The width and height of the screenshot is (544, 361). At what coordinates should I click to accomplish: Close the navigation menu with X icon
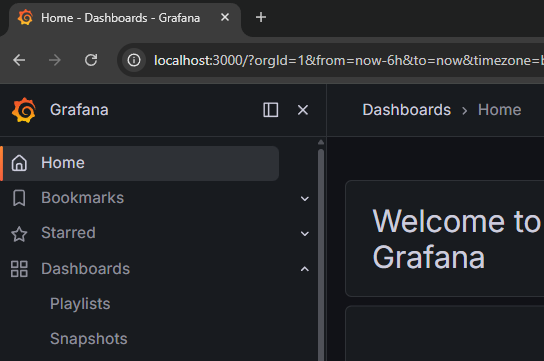(303, 110)
